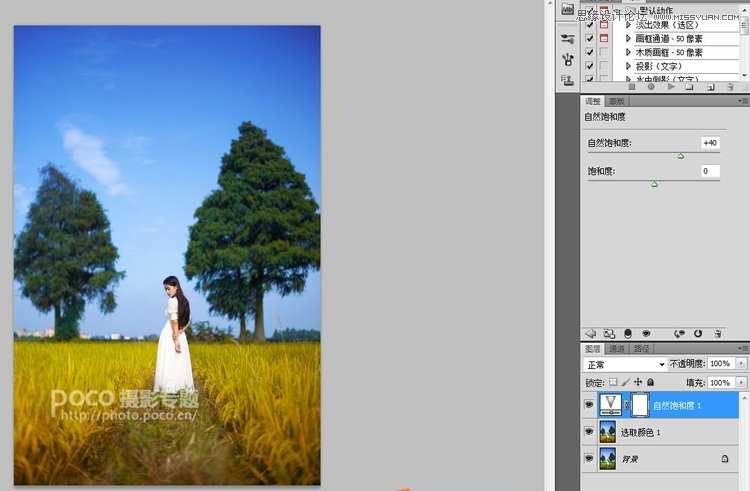Screen dimensions: 750x491
Task: Hide the 背景 layer using its eye icon
Action: [x=589, y=458]
